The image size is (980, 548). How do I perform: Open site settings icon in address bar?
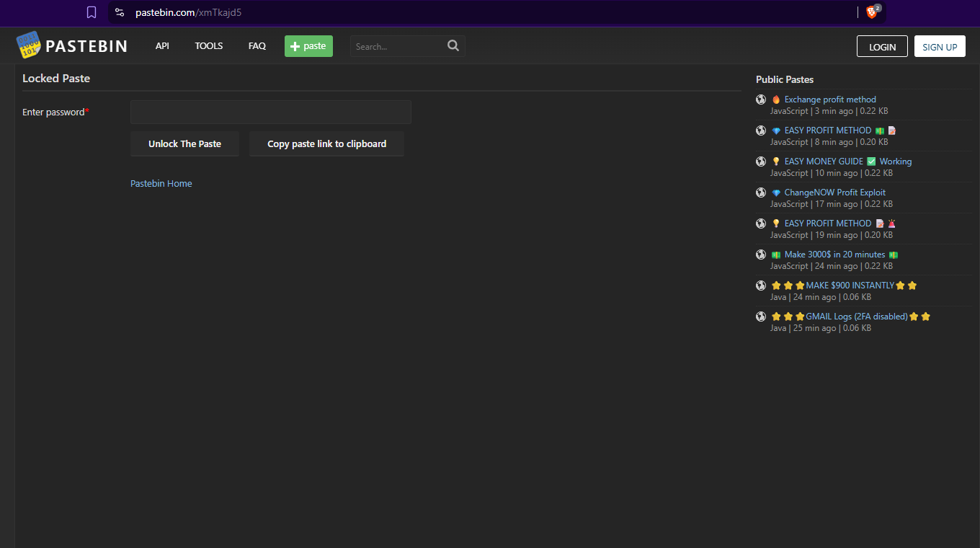120,12
